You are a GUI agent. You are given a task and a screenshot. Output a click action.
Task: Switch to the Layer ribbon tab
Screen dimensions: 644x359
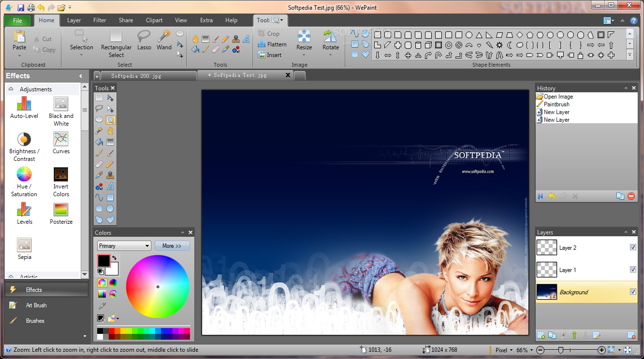74,20
